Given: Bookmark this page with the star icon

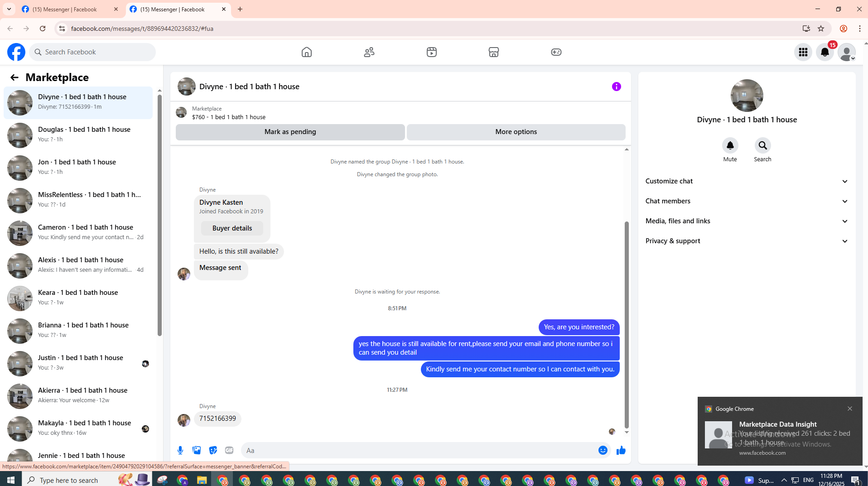Looking at the screenshot, I should pos(821,29).
